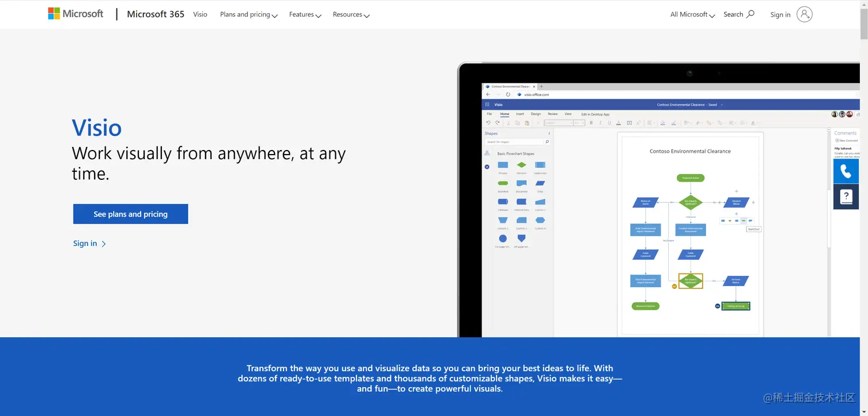Screen dimensions: 868x416
Task: Open the View ribbon tab
Action: (568, 114)
